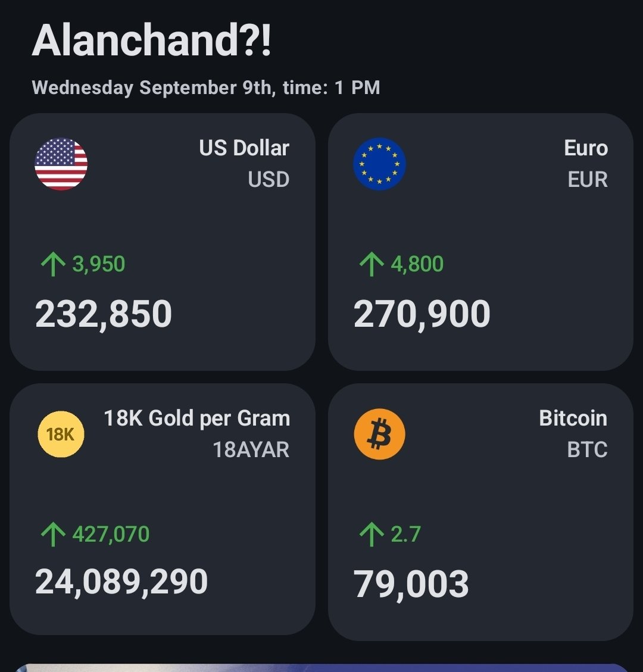
Task: Open the Bitcoin price card
Action: tap(480, 512)
